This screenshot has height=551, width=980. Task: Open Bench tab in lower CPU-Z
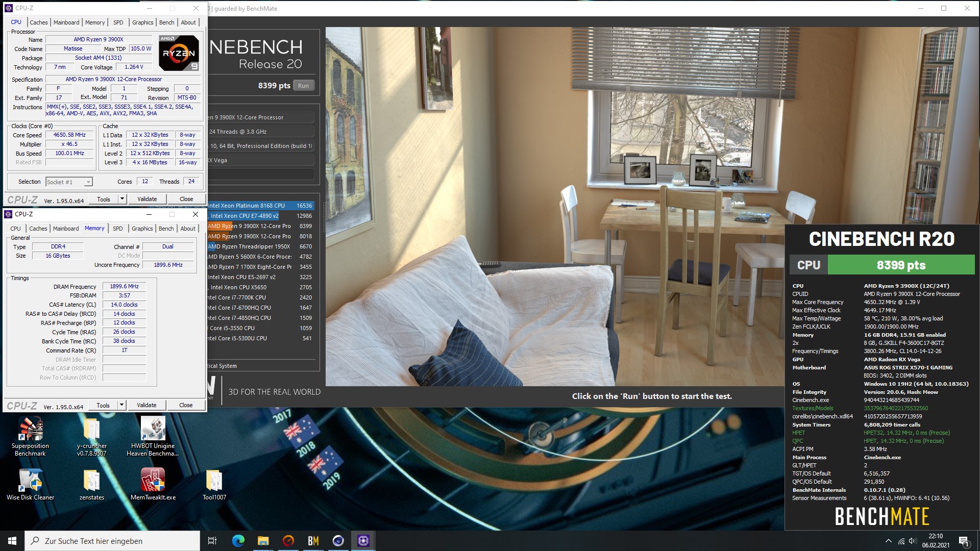point(166,229)
